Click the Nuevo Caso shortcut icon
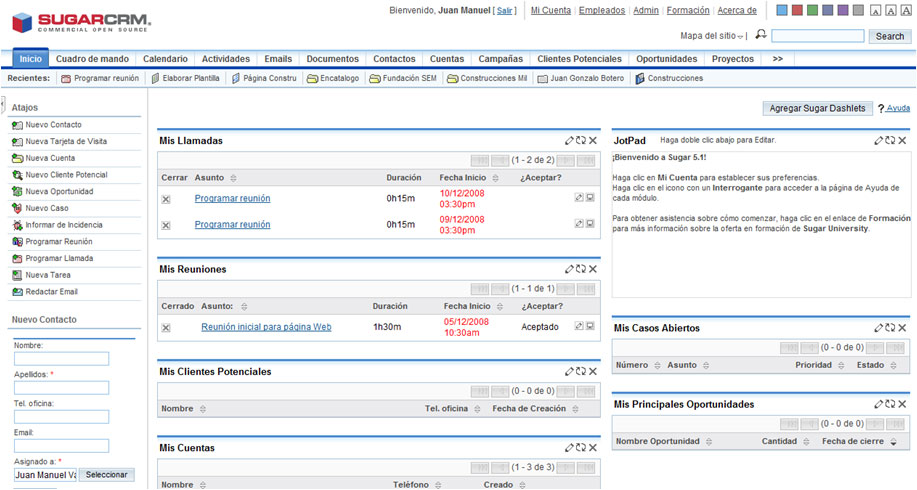 [16, 208]
